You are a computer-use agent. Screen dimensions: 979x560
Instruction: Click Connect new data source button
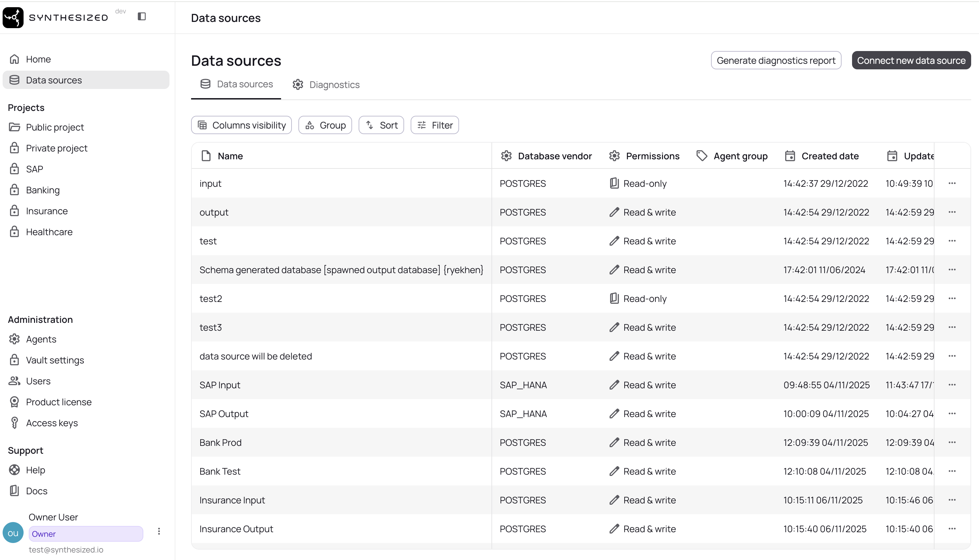pos(911,61)
